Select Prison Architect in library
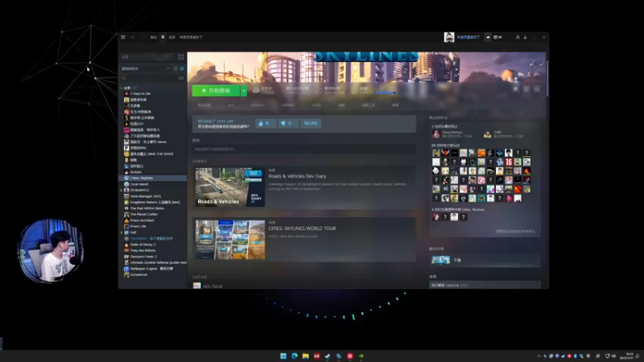This screenshot has width=644, height=362. pyautogui.click(x=142, y=220)
